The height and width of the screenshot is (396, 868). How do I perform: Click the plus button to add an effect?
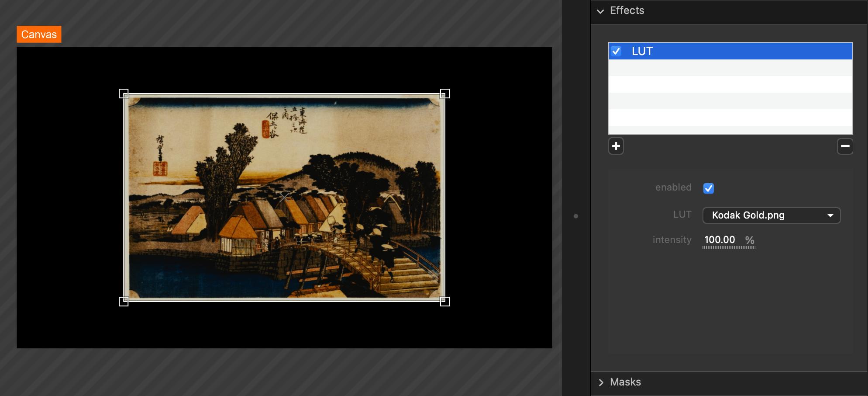coord(616,146)
